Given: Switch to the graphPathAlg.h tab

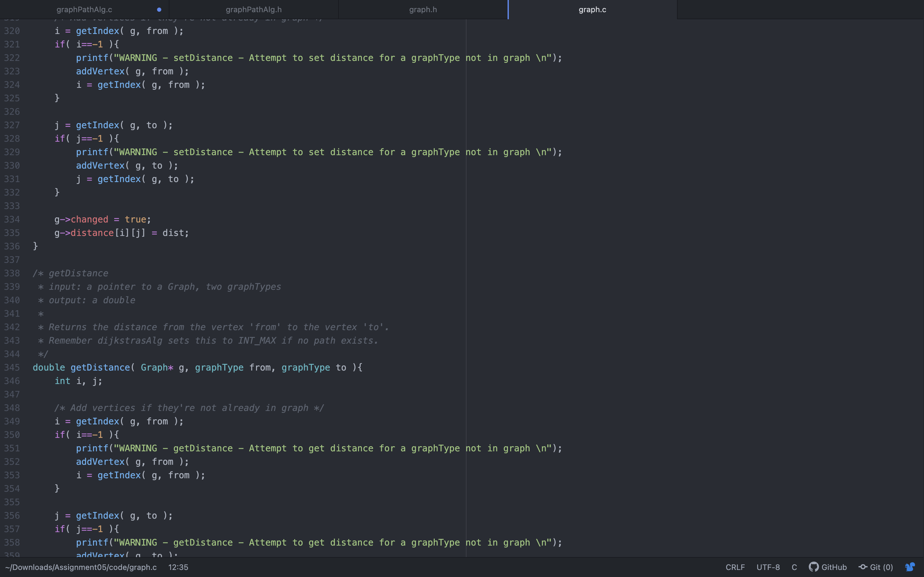Looking at the screenshot, I should [253, 10].
